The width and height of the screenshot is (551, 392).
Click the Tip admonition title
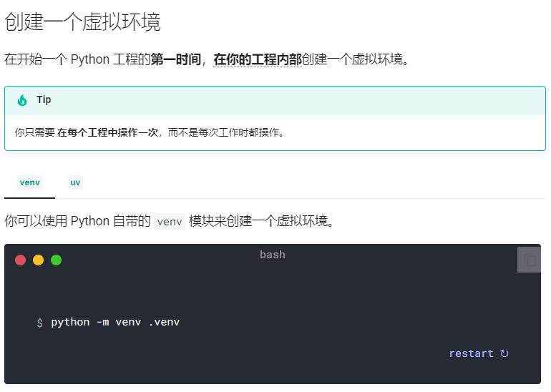coord(44,99)
